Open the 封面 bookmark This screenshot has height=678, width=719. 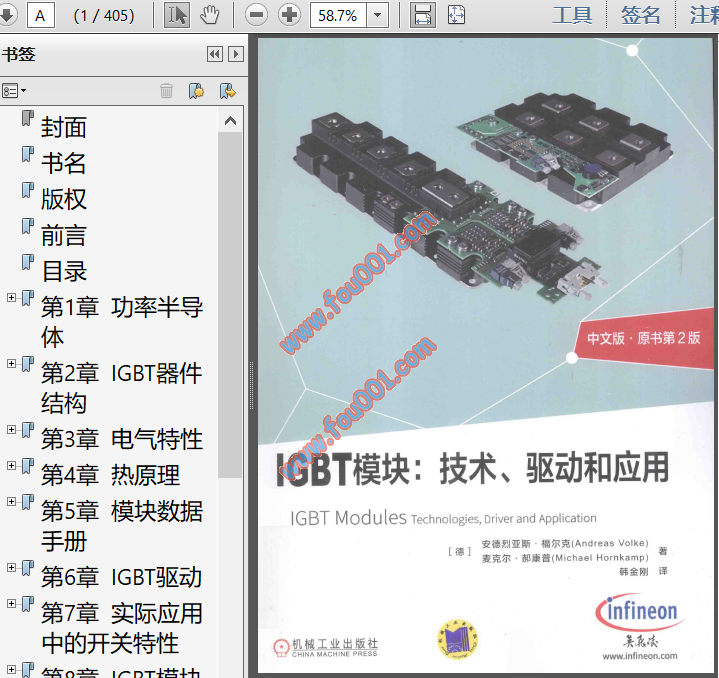pyautogui.click(x=64, y=127)
